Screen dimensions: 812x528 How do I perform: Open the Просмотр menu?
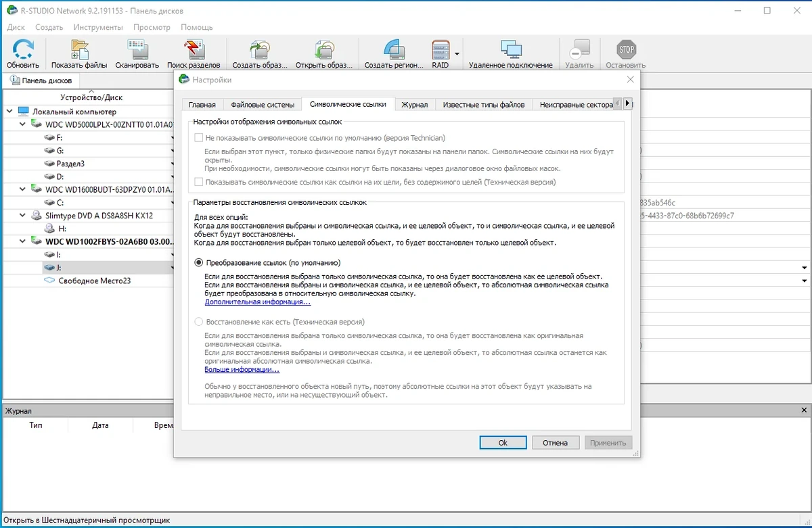(x=152, y=27)
